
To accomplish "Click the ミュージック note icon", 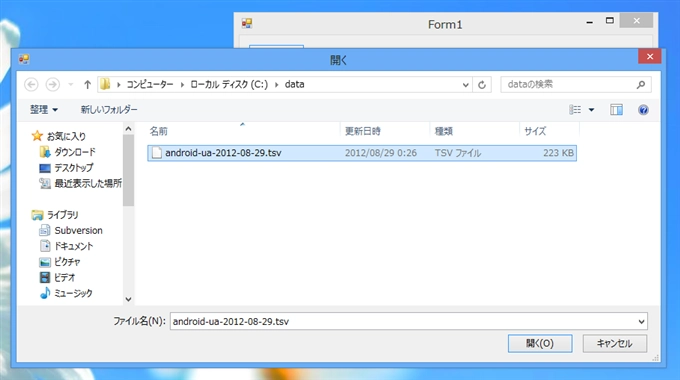I will click(45, 293).
